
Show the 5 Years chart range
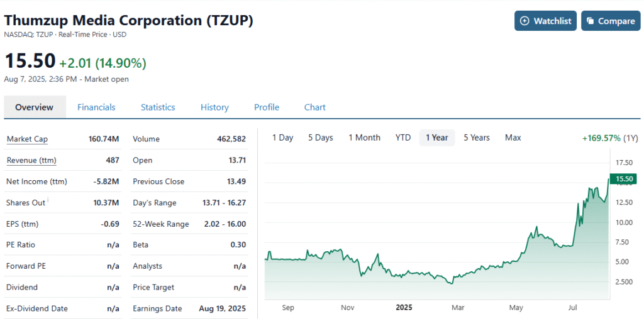[476, 138]
